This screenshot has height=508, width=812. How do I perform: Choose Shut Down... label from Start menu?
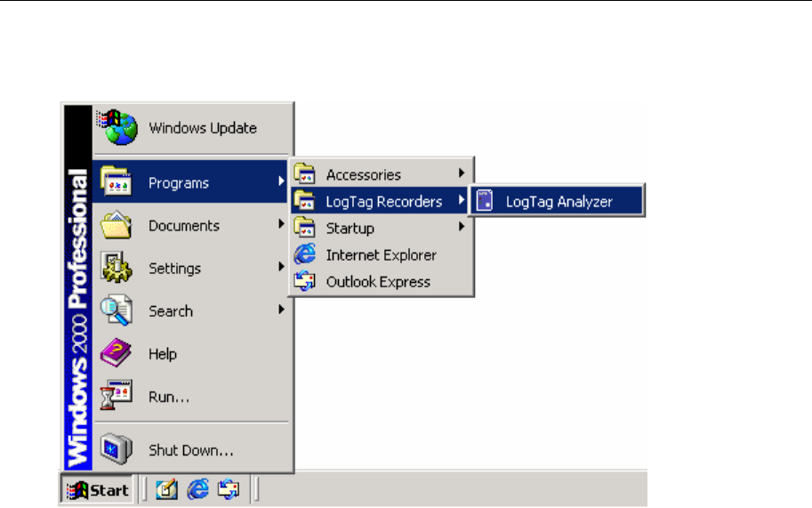coord(191,450)
